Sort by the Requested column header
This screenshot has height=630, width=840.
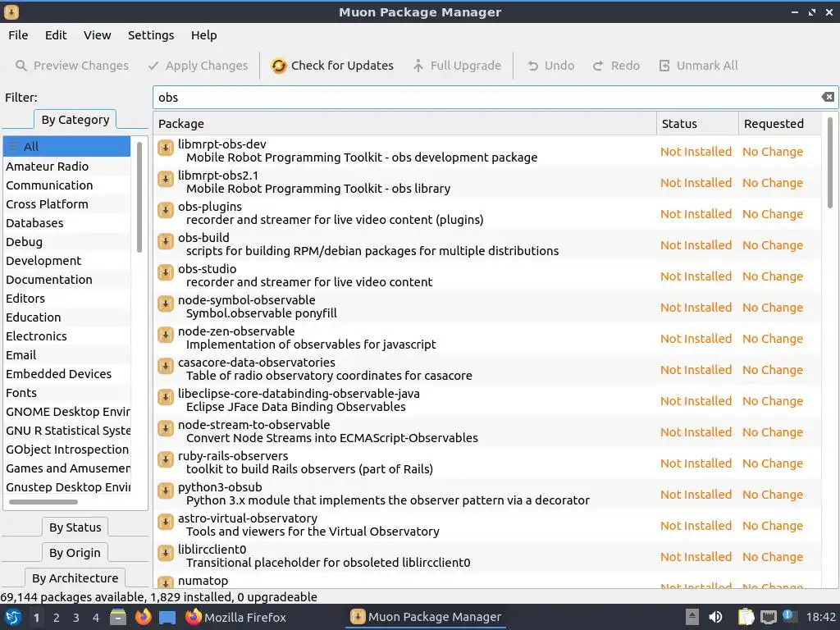779,124
